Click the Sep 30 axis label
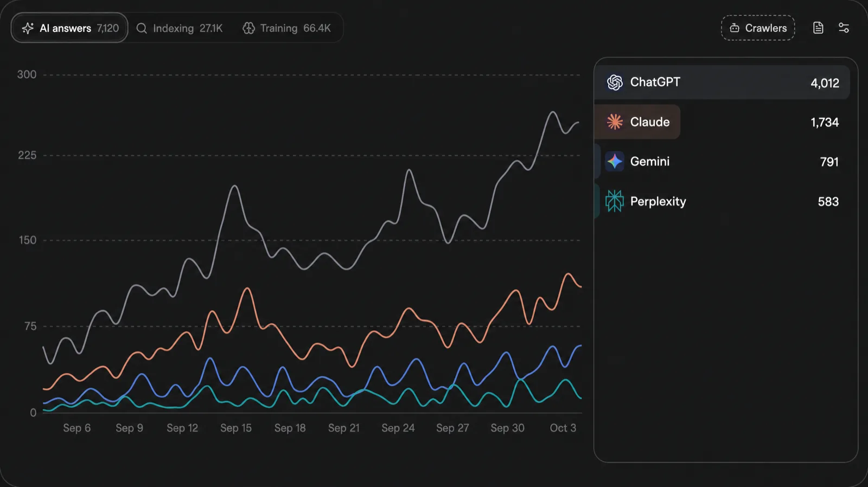The width and height of the screenshot is (868, 487). point(508,428)
